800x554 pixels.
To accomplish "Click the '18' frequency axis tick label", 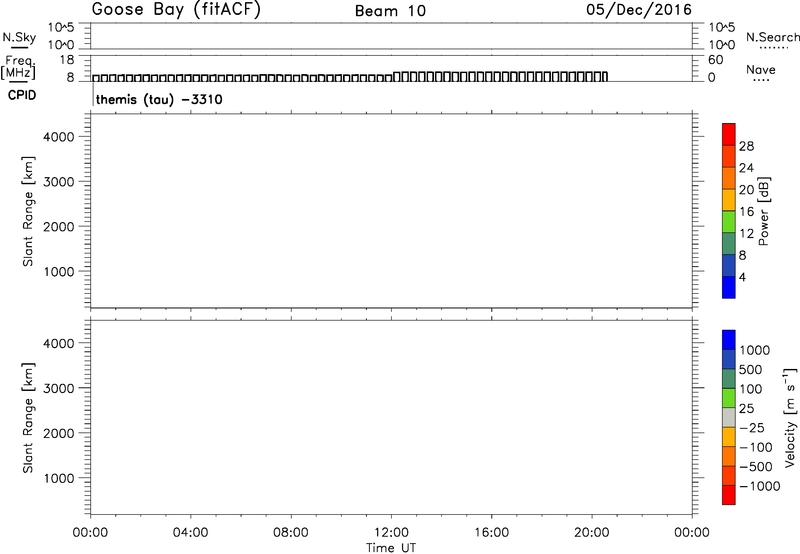I will [x=67, y=60].
